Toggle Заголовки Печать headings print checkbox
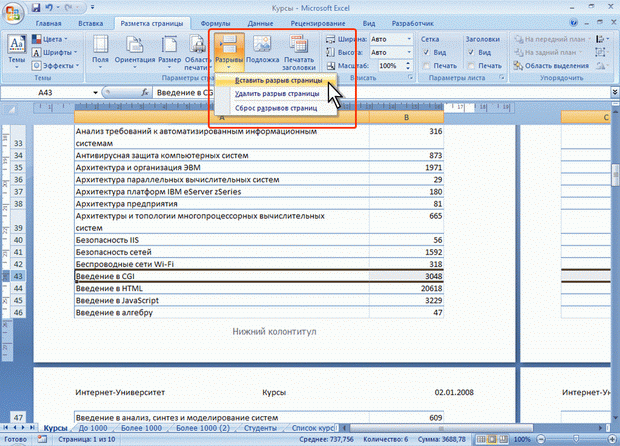620x446 pixels. pos(471,66)
